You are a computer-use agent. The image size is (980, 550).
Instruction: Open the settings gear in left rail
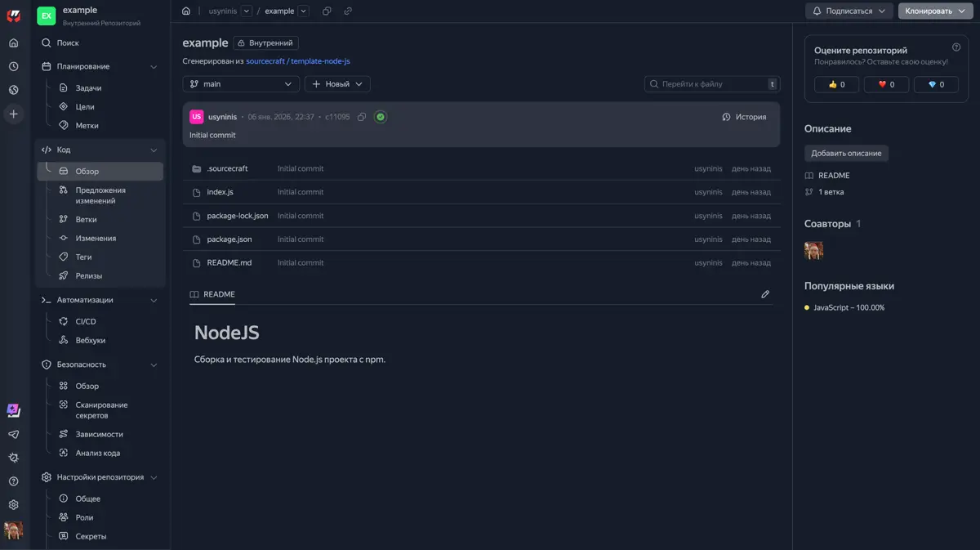[13, 505]
